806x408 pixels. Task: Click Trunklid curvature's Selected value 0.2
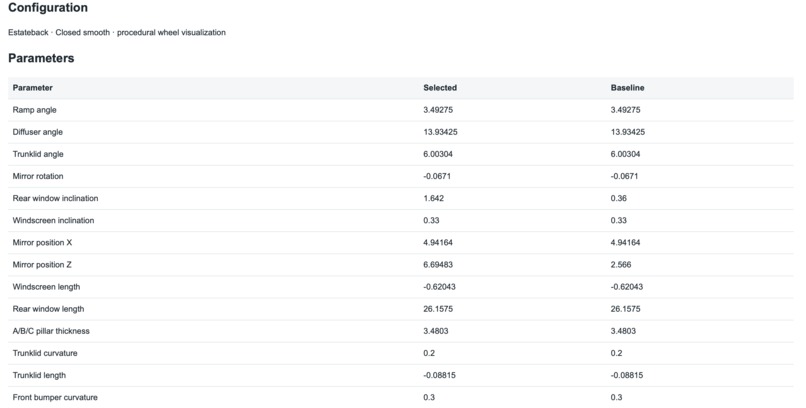(429, 353)
